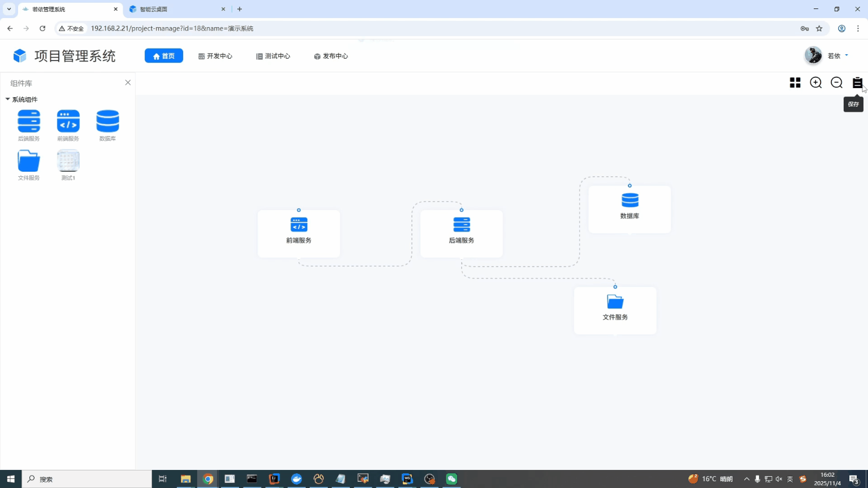This screenshot has height=488, width=868.
Task: Select the 后端服务 component in library
Action: click(29, 121)
